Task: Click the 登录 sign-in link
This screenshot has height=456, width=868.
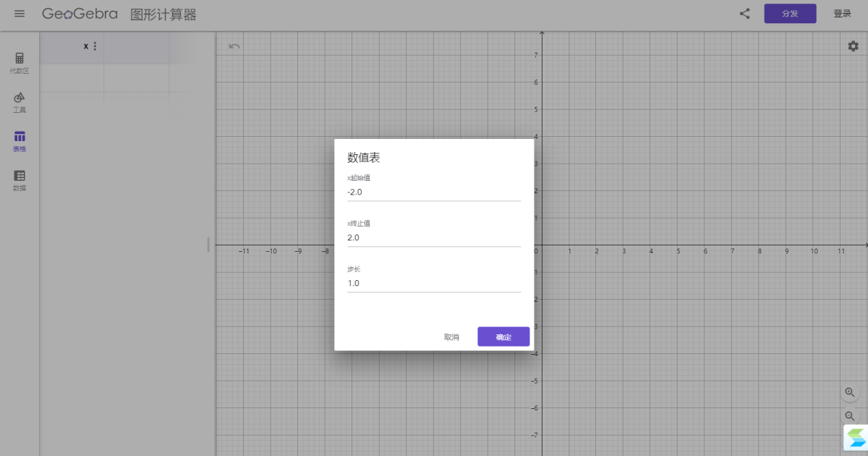Action: tap(842, 14)
